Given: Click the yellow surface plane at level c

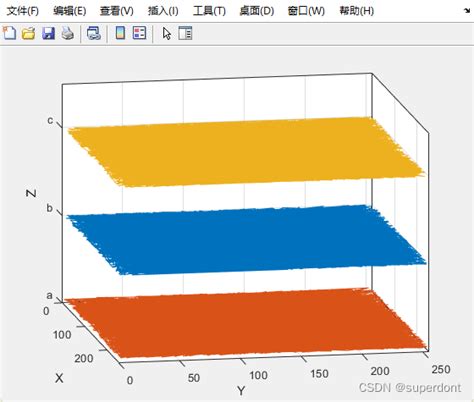Looking at the screenshot, I should pos(247,152).
